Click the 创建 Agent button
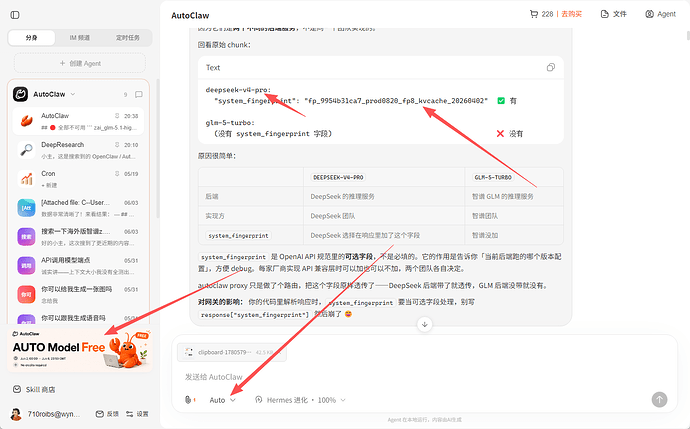The width and height of the screenshot is (690, 429). (80, 63)
